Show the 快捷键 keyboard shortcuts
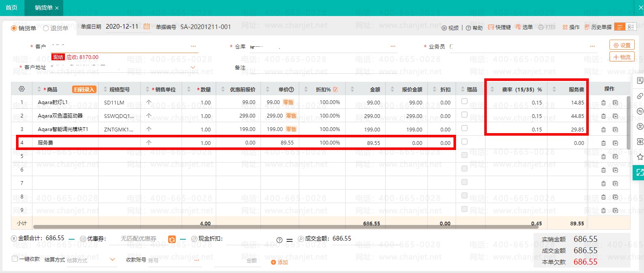 [499, 27]
